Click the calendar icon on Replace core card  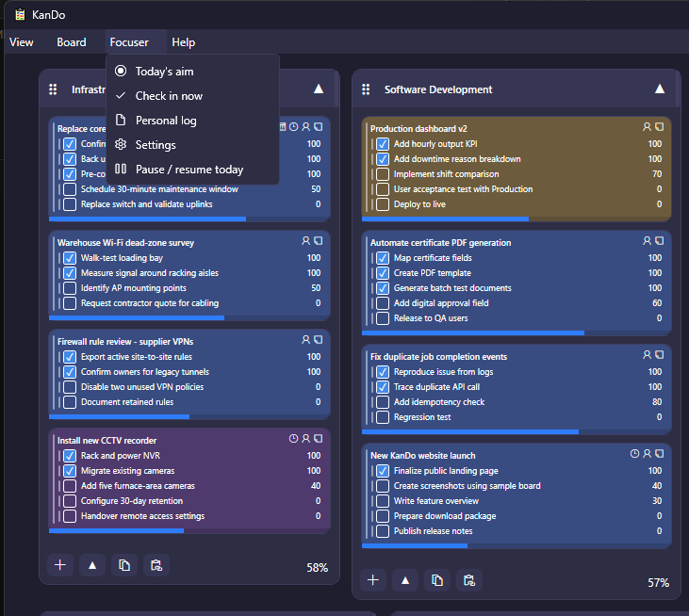pyautogui.click(x=283, y=127)
